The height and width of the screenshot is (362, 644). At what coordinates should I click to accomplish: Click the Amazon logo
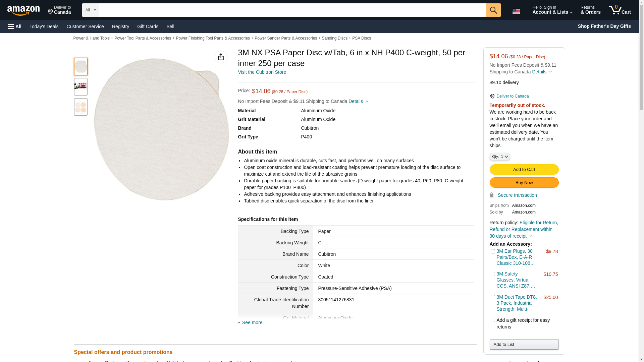(x=23, y=11)
